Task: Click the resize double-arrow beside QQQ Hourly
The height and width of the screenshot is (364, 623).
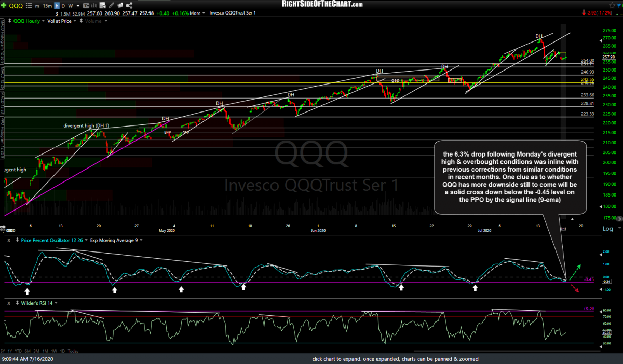Action: coord(10,21)
